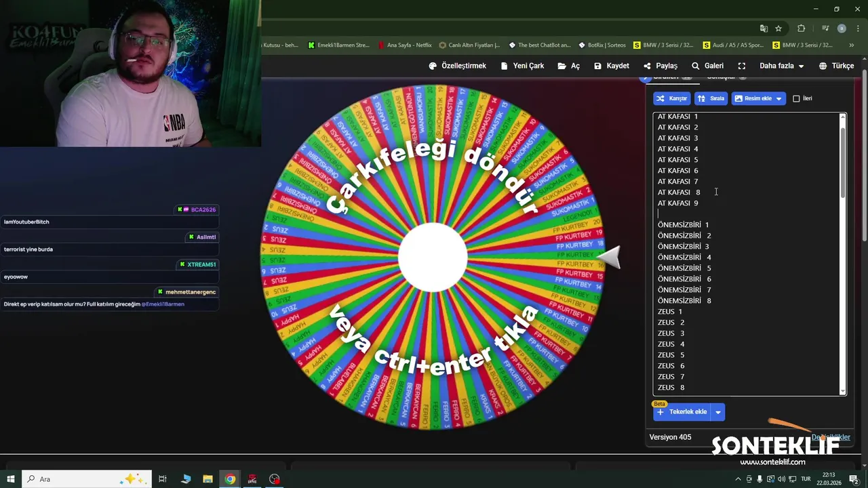Open the Canlı Altın Fiyatları bookmark

click(x=469, y=45)
